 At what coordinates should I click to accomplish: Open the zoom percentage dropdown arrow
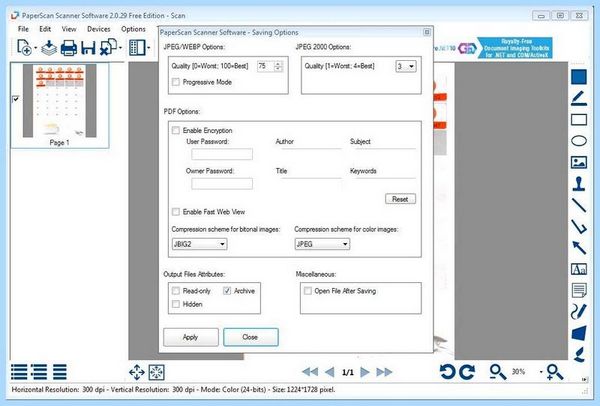point(541,372)
